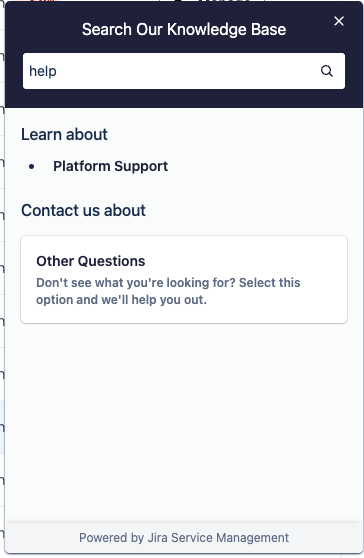Open the Platform Support article link
The image size is (364, 558).
click(110, 166)
